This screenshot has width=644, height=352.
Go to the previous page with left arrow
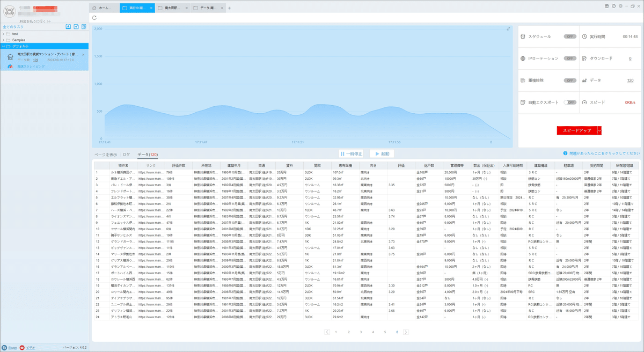327,332
